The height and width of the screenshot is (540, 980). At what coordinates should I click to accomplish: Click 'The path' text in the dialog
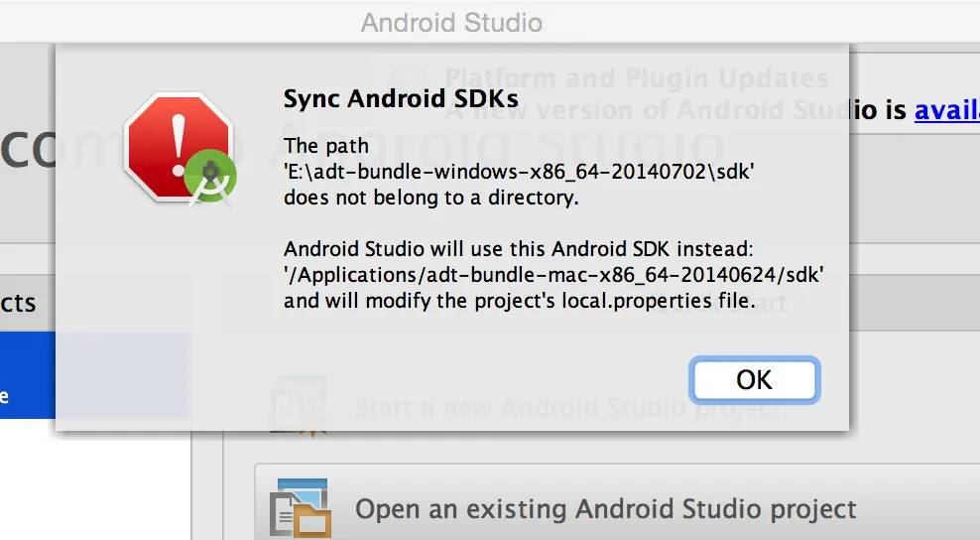(x=325, y=146)
